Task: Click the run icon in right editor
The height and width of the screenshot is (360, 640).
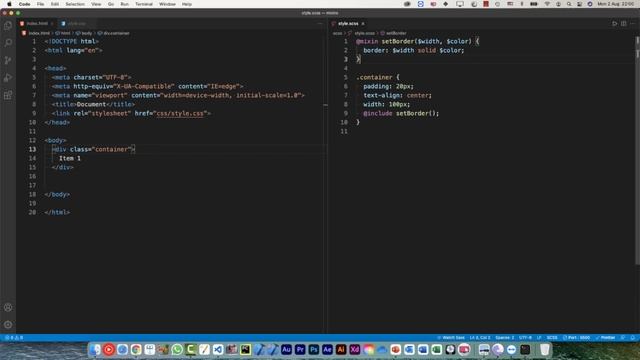Action: pos(614,24)
